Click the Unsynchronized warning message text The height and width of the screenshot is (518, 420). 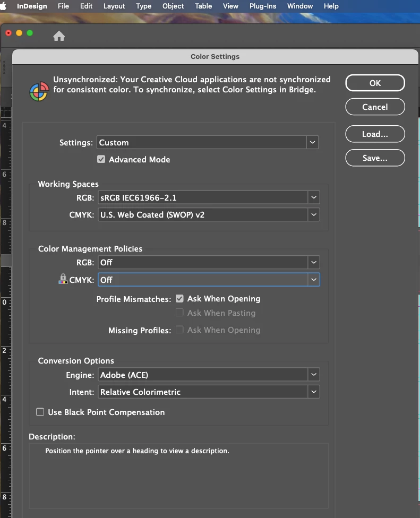[192, 84]
